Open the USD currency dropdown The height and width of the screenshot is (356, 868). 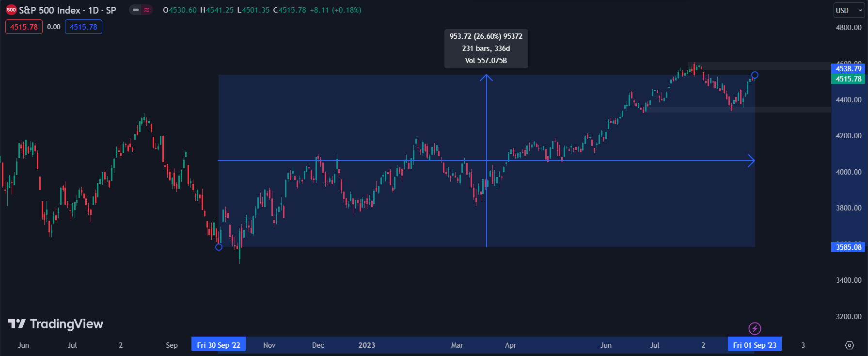coord(848,10)
